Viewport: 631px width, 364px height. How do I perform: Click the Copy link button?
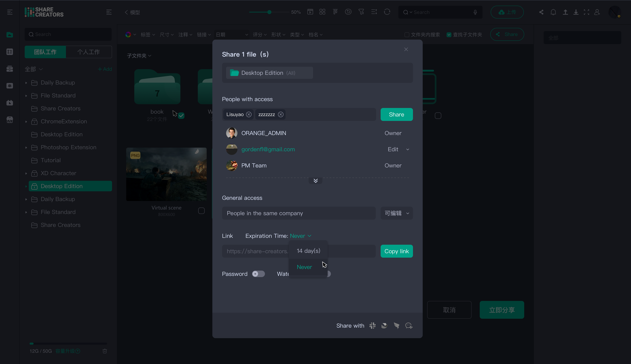[397, 251]
